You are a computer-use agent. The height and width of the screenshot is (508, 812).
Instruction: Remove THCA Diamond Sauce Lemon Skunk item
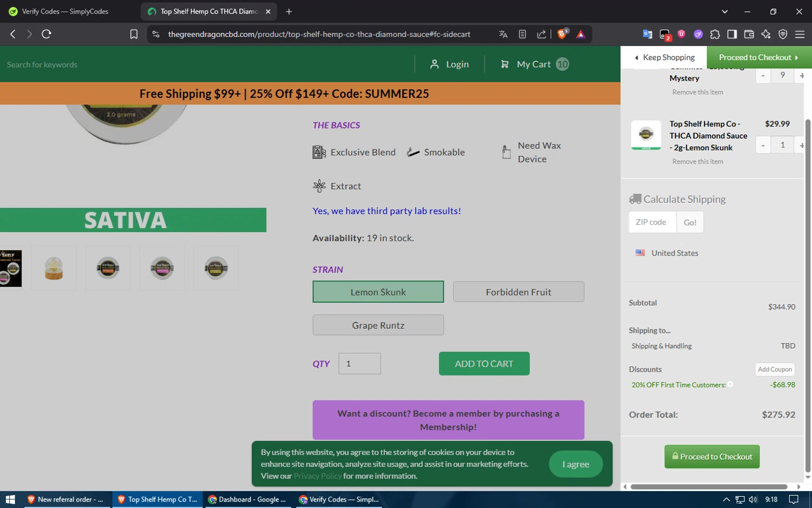pyautogui.click(x=697, y=161)
